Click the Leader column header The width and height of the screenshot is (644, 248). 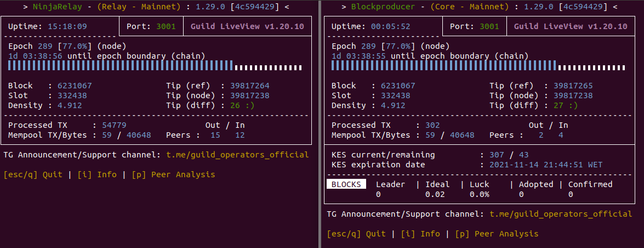(391, 184)
